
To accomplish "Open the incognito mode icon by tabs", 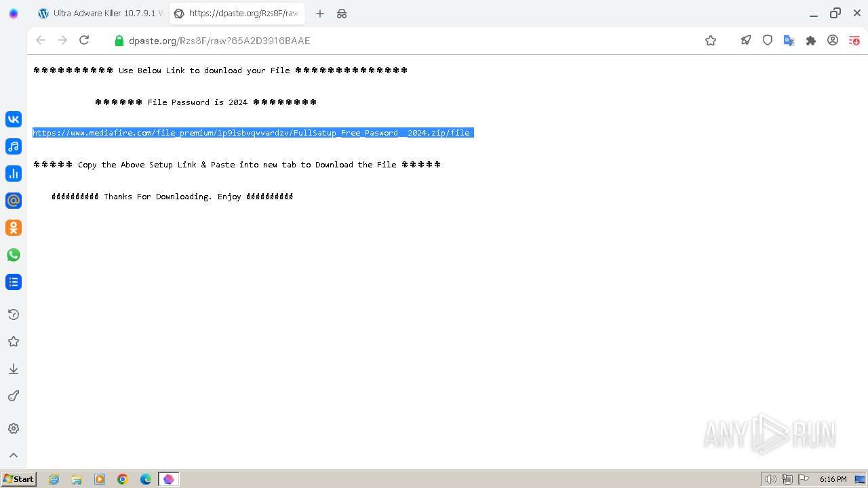I will (342, 14).
